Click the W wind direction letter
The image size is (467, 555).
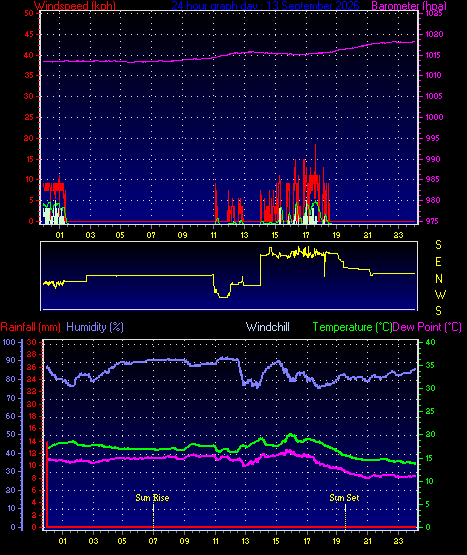pos(440,294)
